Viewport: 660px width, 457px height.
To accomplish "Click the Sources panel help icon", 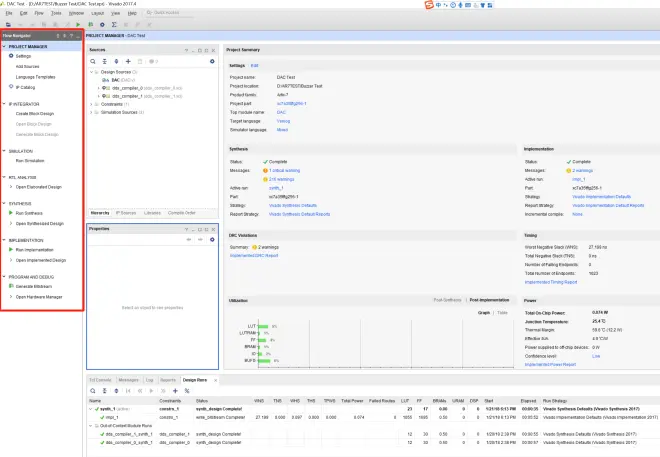I will tap(186, 50).
